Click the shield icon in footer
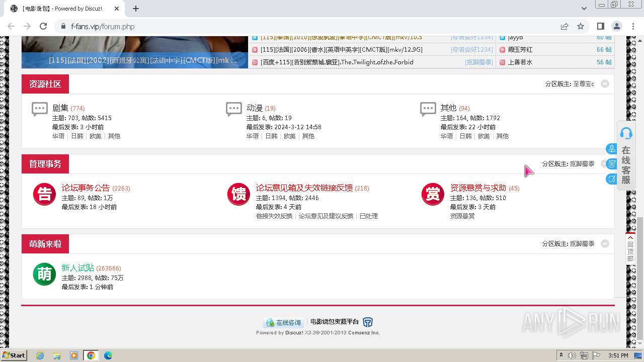644x362 pixels. point(368,322)
